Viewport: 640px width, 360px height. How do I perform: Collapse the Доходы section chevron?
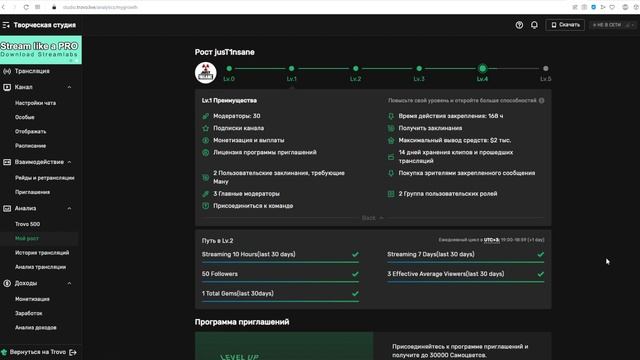click(x=69, y=283)
